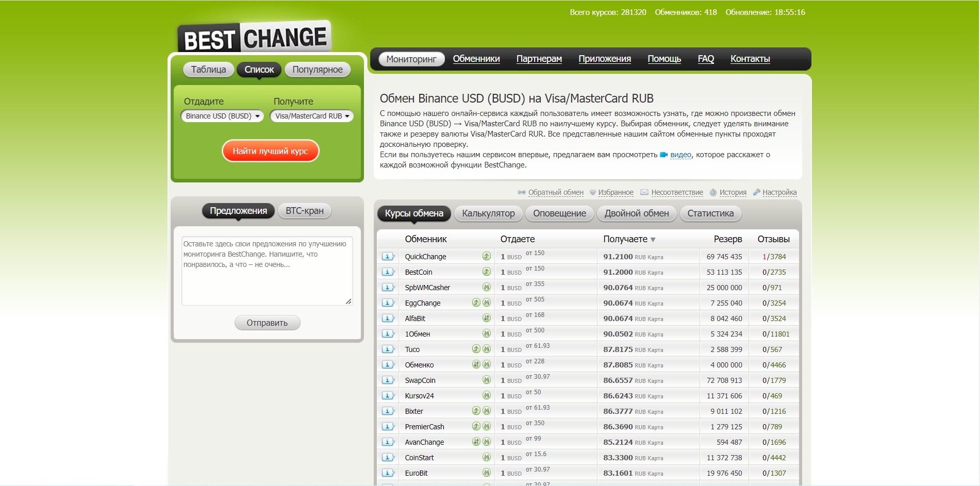Open the Калькулятор tab
The height and width of the screenshot is (486, 980).
point(488,213)
